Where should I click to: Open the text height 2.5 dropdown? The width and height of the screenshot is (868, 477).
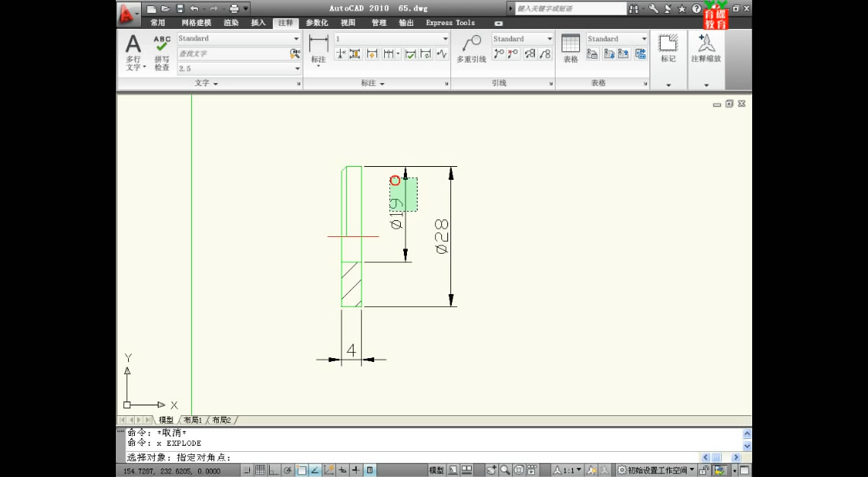(239, 69)
